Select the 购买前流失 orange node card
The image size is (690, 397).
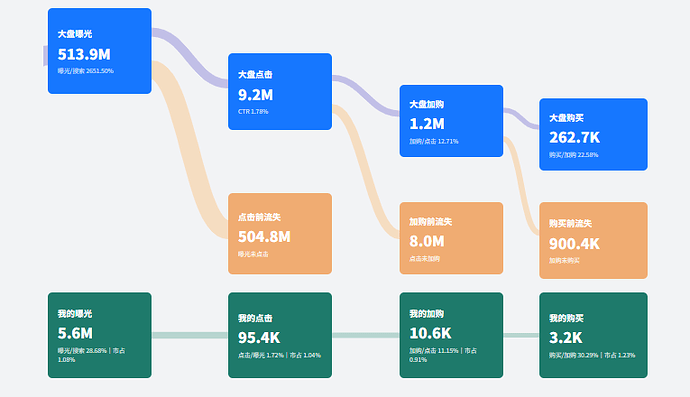tap(593, 240)
